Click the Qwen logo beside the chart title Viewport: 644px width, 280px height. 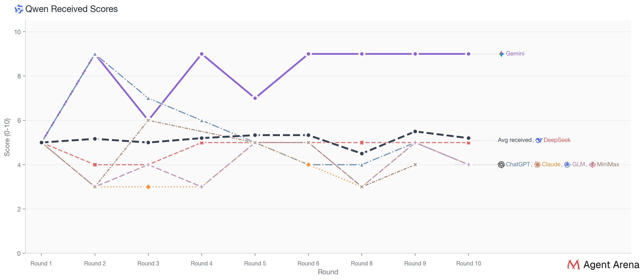(19, 9)
